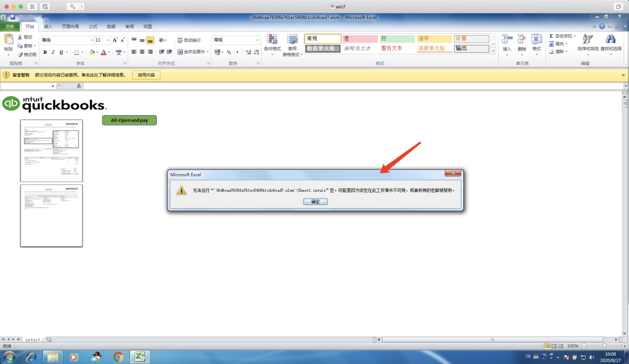Screen dimensions: 629x364
Task: Expand the Merge and Center dropdown arrow
Action: coord(208,52)
